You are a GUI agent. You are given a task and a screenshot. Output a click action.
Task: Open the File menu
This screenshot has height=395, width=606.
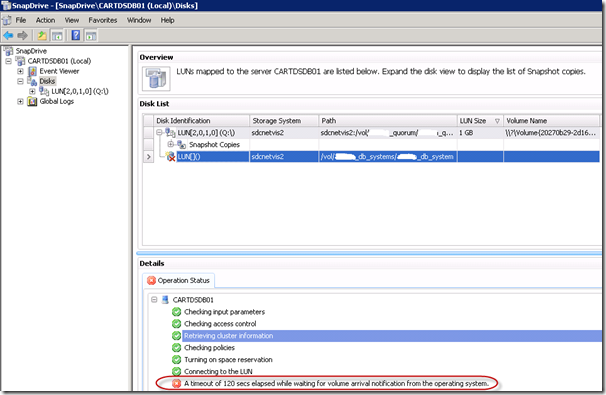pos(20,20)
